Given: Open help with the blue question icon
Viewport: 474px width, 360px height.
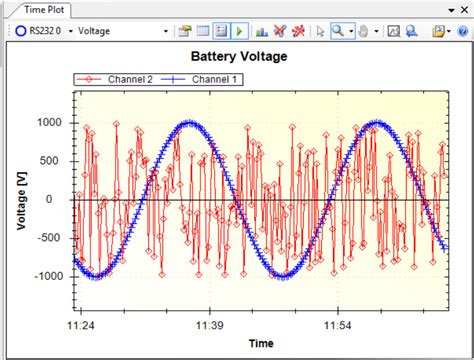Looking at the screenshot, I should [463, 31].
